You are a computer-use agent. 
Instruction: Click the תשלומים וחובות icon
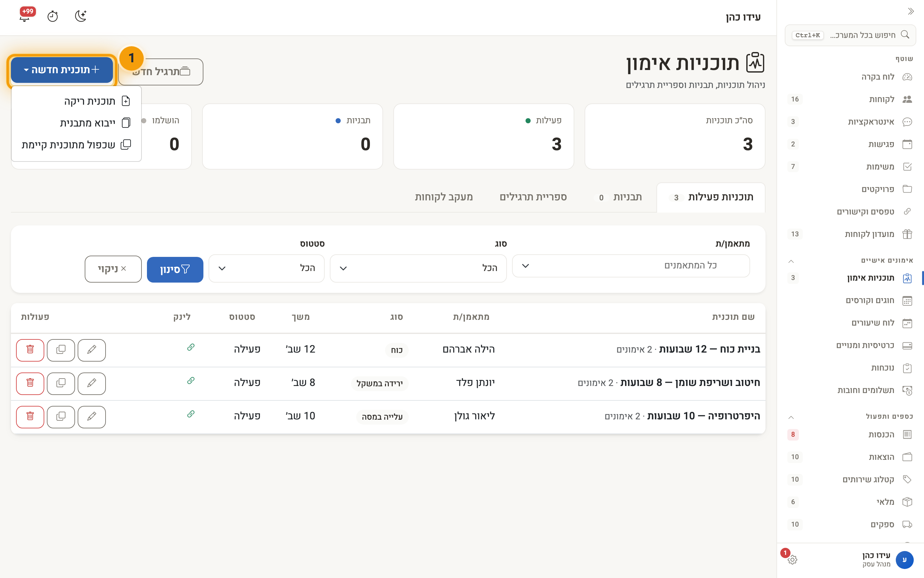coord(907,390)
